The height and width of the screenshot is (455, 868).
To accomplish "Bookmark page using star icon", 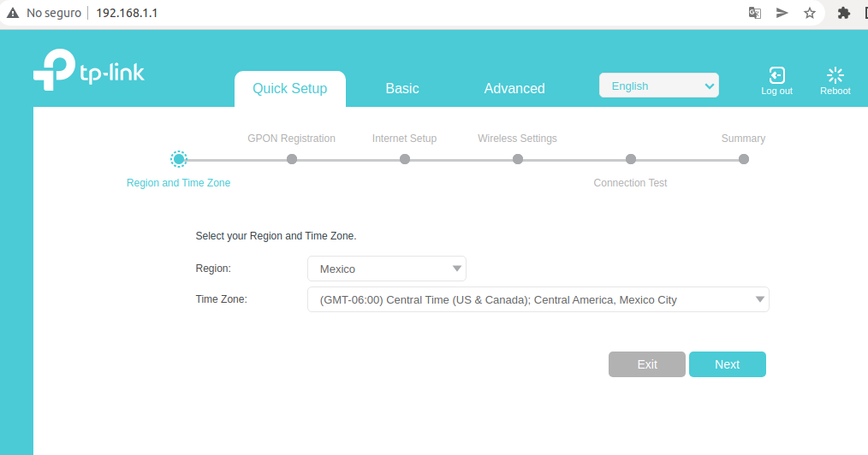I will point(809,13).
